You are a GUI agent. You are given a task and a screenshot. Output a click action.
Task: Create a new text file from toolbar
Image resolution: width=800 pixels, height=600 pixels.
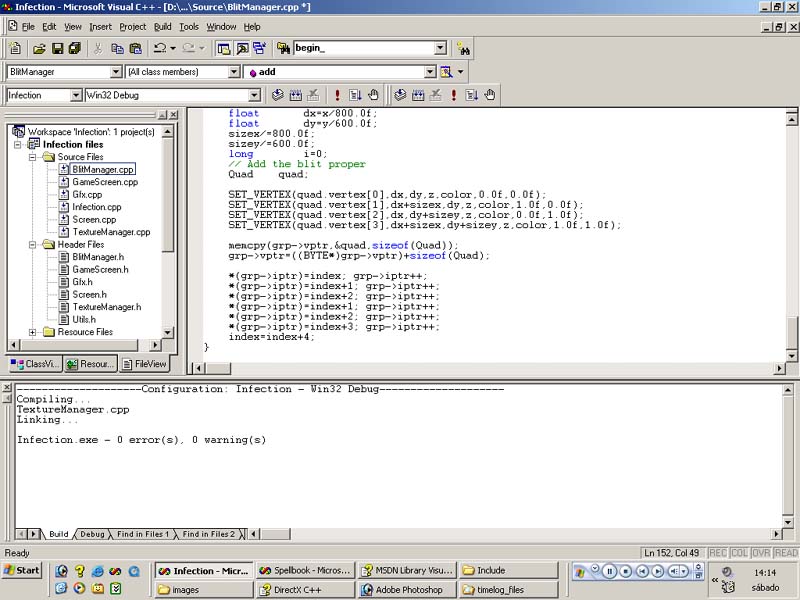[15, 48]
